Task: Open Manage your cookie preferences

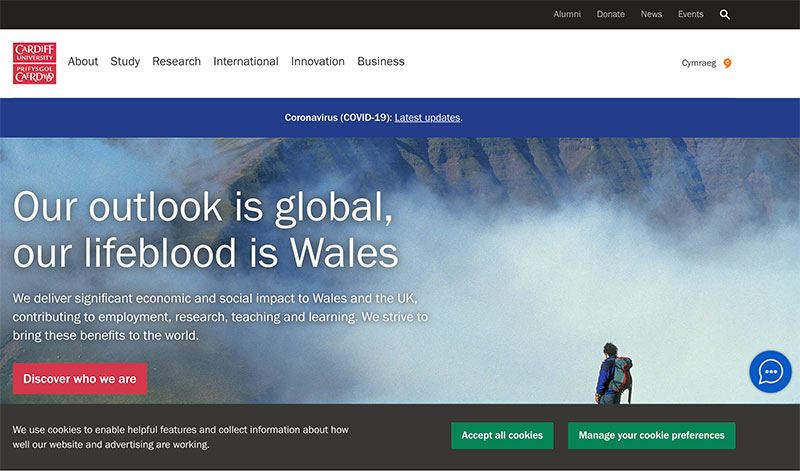Action: pos(652,435)
